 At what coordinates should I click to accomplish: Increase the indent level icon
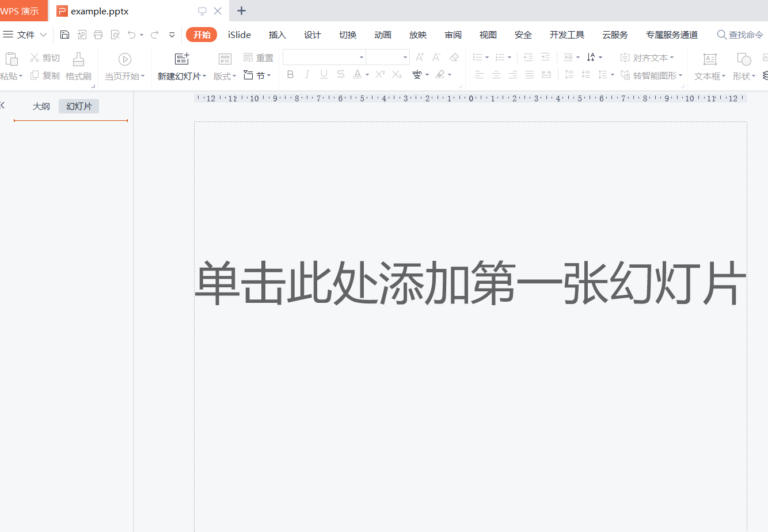tap(545, 57)
